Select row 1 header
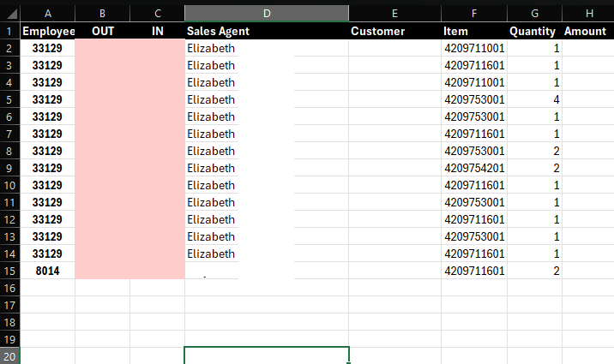This screenshot has height=364, width=614. tap(9, 31)
